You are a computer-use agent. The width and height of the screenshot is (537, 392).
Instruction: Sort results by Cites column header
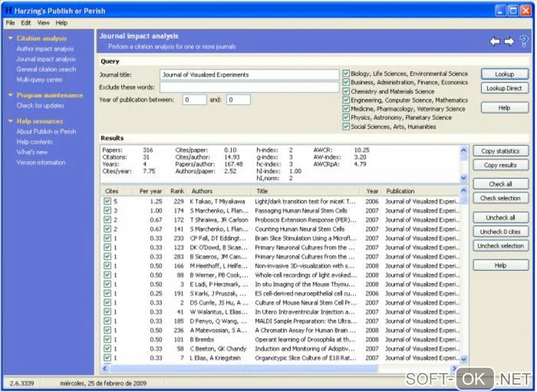coord(117,191)
